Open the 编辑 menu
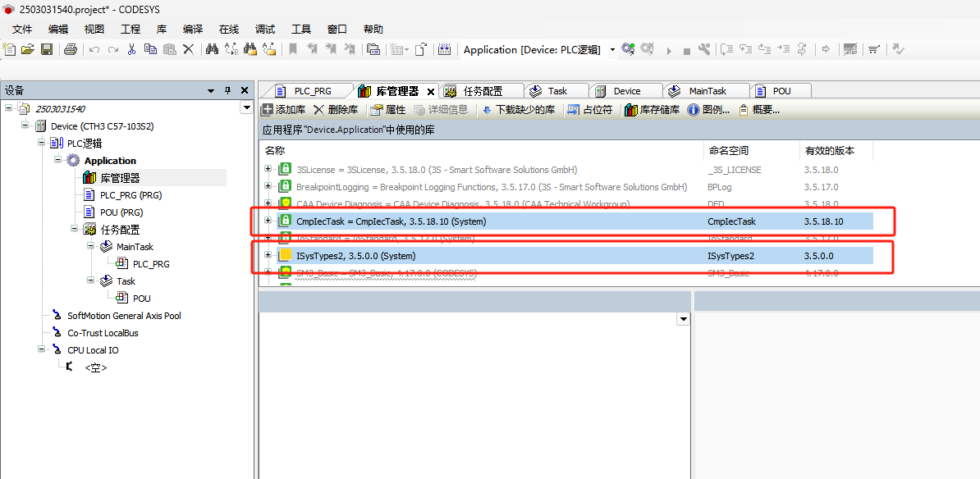 point(58,30)
